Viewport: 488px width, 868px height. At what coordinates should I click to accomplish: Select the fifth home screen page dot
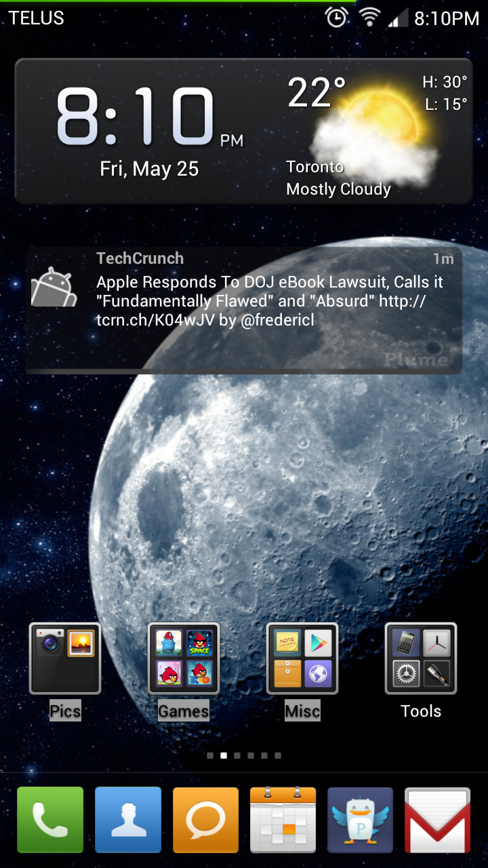(x=264, y=755)
